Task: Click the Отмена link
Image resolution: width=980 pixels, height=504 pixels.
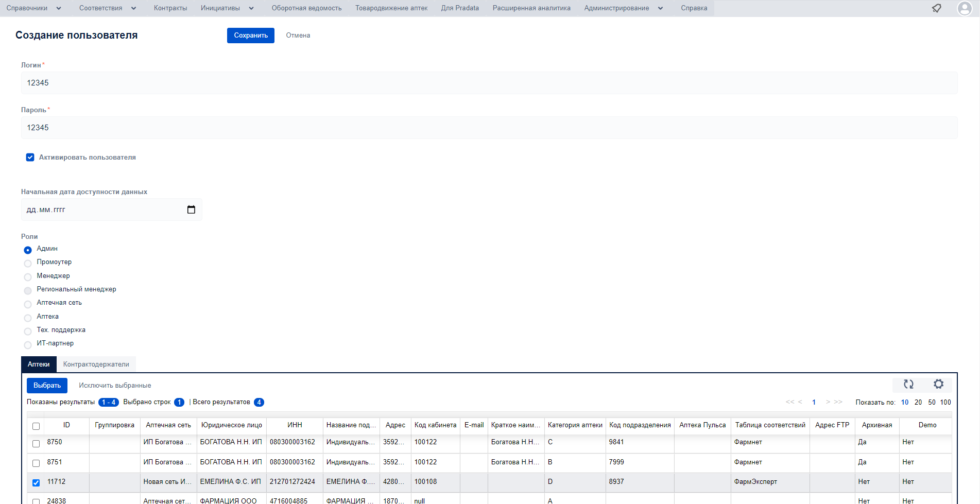Action: 298,36
